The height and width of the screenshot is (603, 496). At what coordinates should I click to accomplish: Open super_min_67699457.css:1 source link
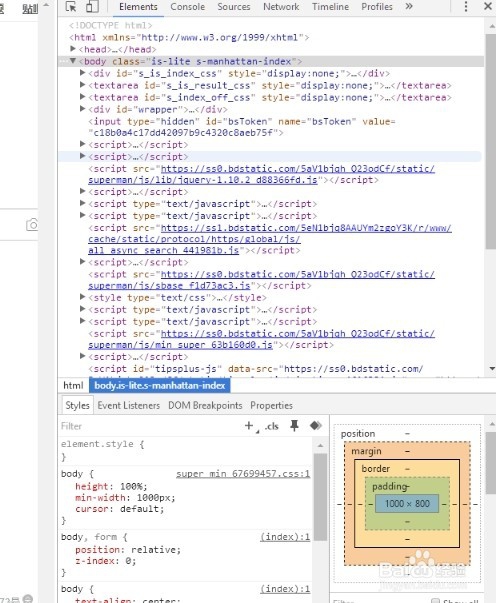pyautogui.click(x=243, y=474)
